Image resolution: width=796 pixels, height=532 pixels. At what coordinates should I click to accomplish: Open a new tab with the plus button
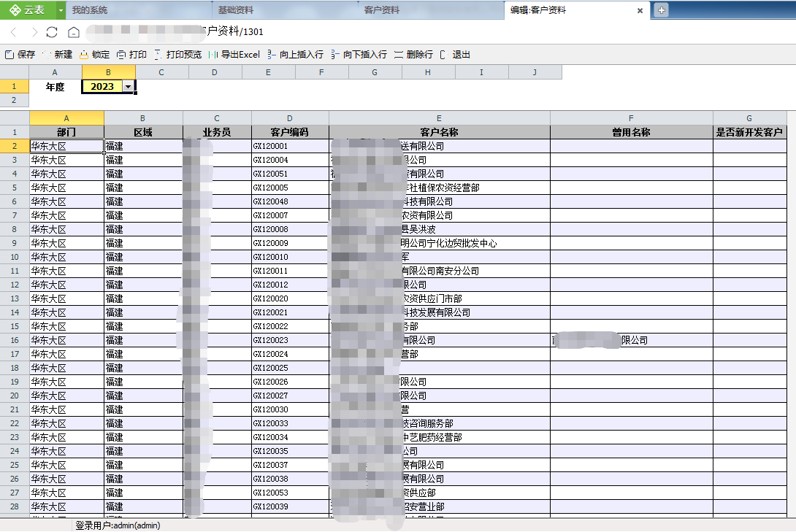click(x=661, y=10)
